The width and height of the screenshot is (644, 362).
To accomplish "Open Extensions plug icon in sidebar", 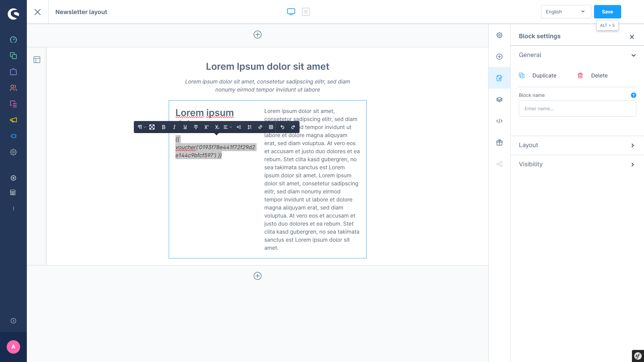I will 13,136.
